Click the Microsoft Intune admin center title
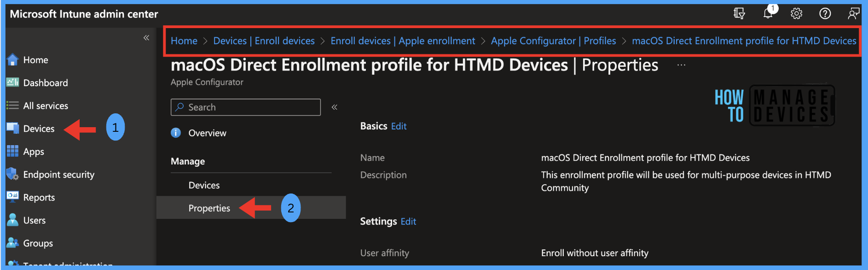 (84, 14)
